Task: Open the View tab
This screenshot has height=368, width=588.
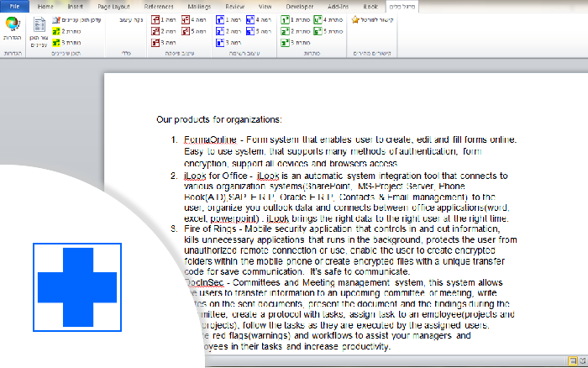Action: tap(265, 7)
